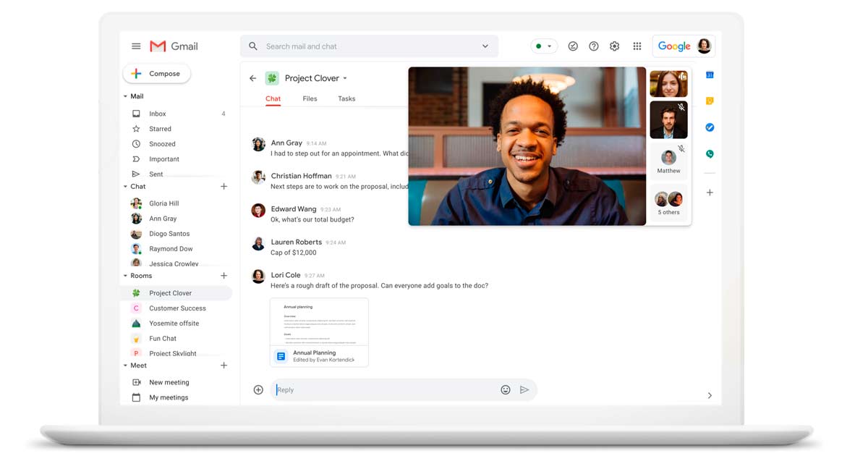Click the Gmail logo

pyautogui.click(x=174, y=46)
